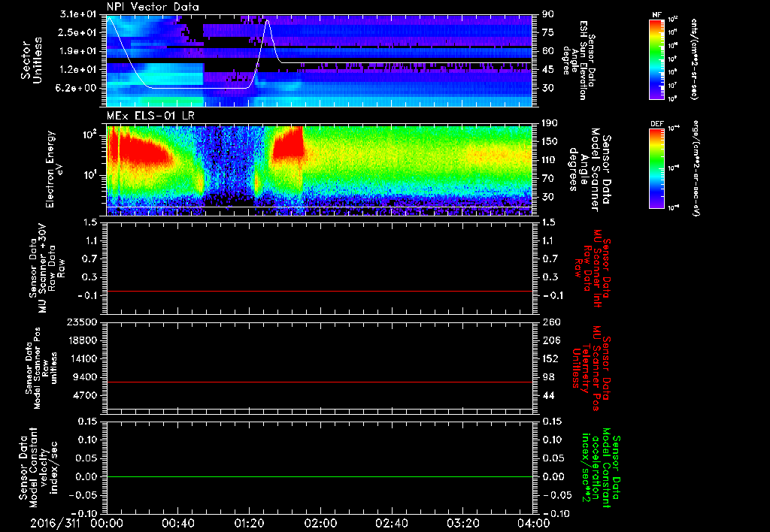Screen dimensions: 770x532
Task: Click the DEF color scale bar
Action: [657, 168]
